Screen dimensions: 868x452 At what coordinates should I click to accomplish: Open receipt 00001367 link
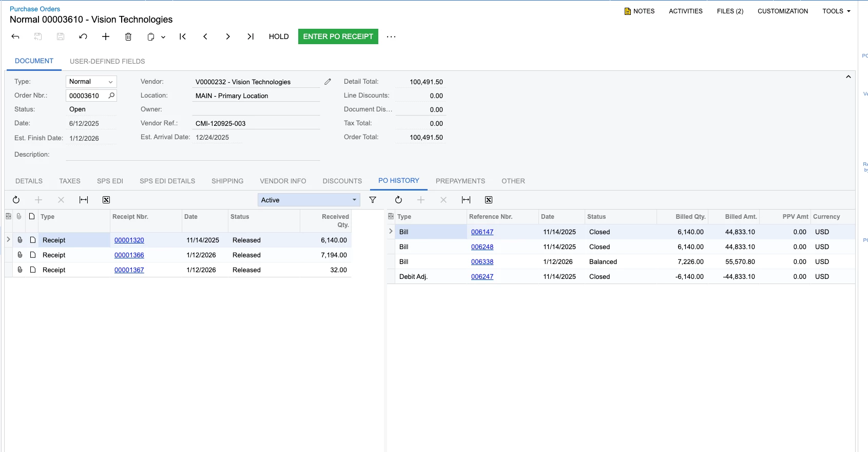(x=129, y=270)
